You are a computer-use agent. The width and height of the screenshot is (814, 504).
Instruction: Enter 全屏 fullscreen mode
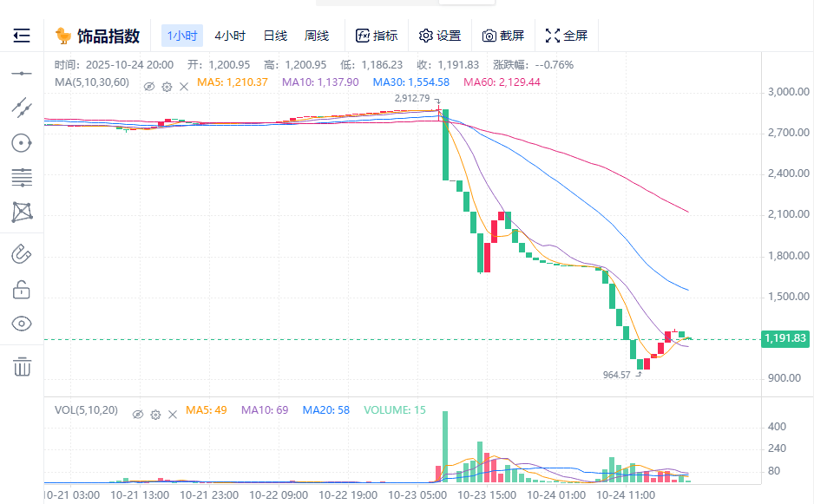point(567,36)
